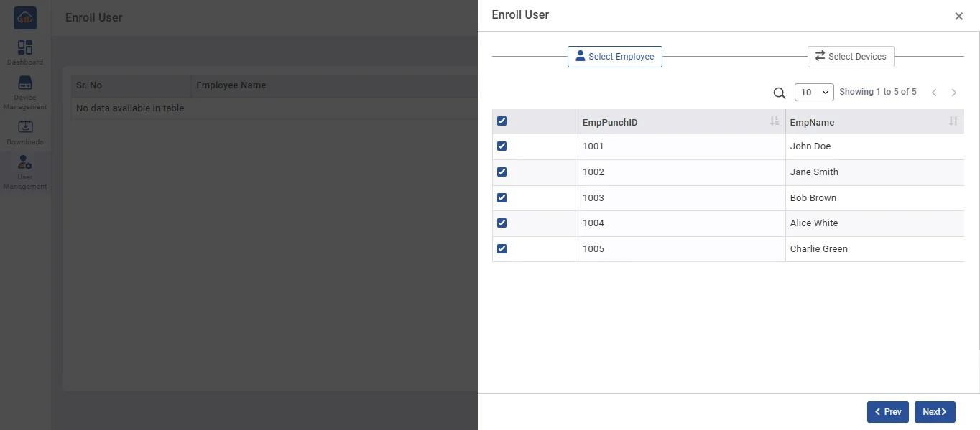Screen dimensions: 980x430
Task: Switch to Select Employee step
Action: 615,57
